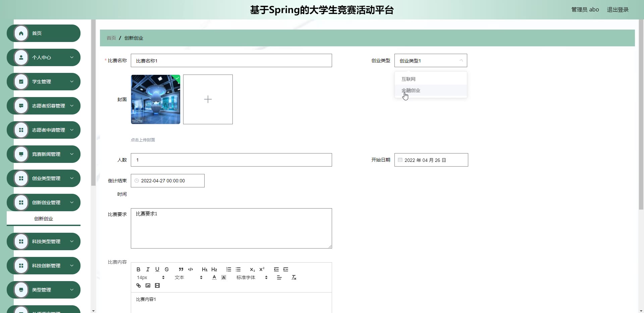Insert a hyperlink in editor
Screen dimensions: 644x313
click(138, 285)
